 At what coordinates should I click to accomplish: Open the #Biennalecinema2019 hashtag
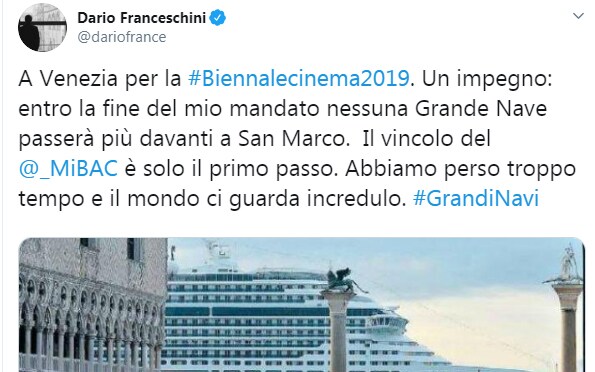point(299,79)
